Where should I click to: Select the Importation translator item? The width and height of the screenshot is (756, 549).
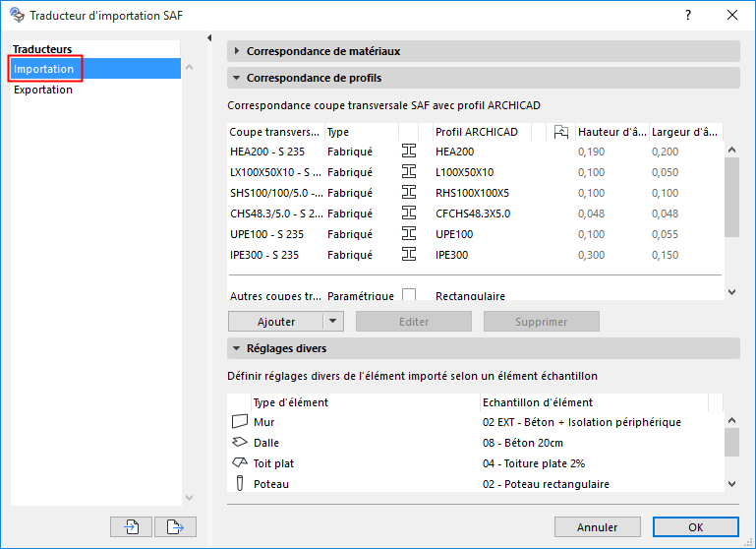(44, 69)
